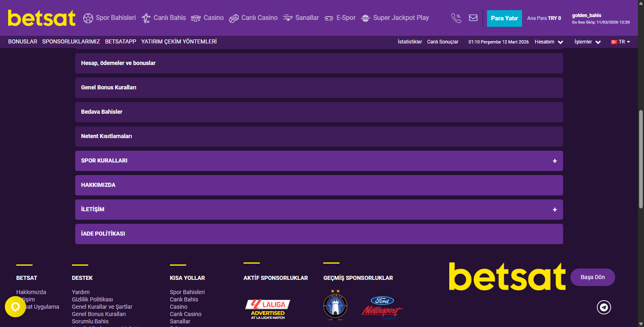The image size is (644, 327).
Task: Click the betsat logo in header
Action: tap(41, 18)
